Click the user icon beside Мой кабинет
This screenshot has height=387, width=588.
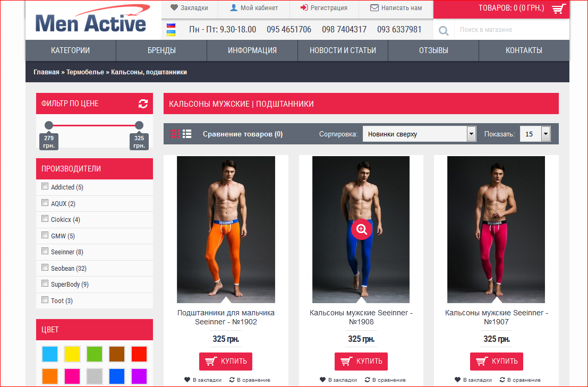[x=234, y=7]
